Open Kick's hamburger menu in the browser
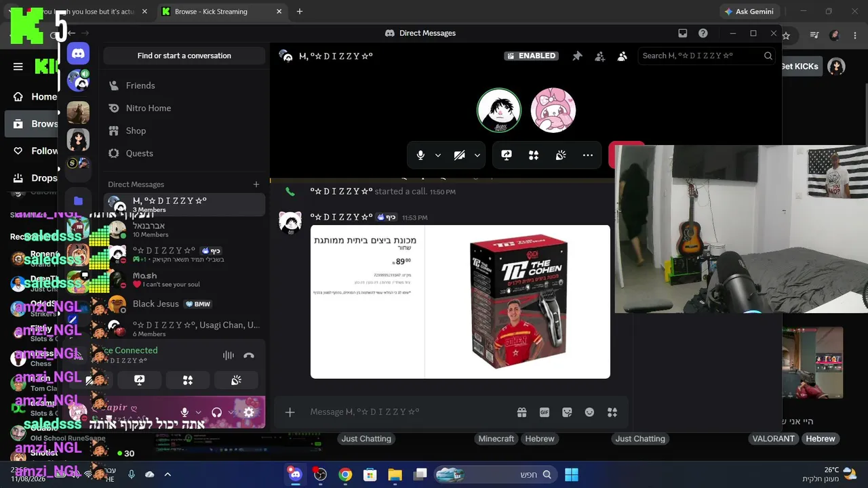 (18, 66)
